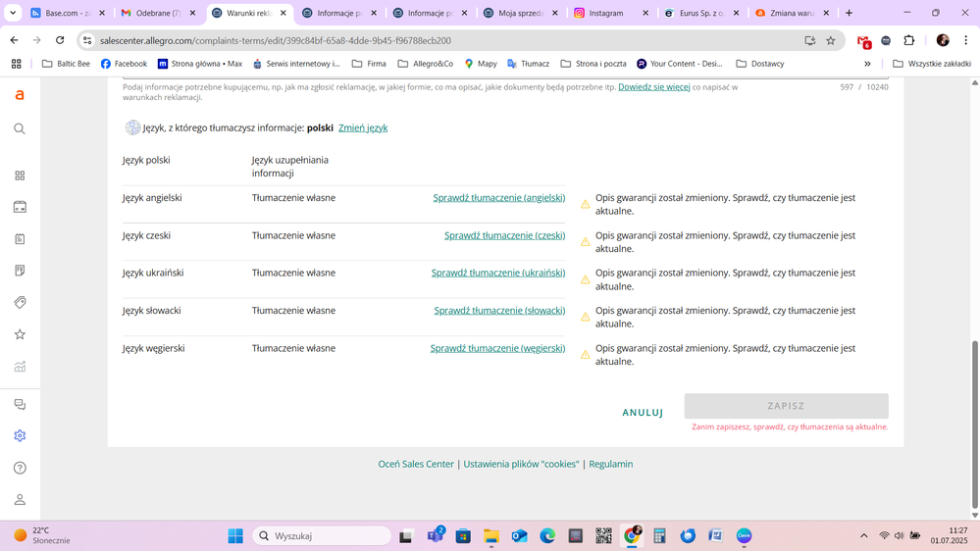Image resolution: width=980 pixels, height=551 pixels.
Task: Open the chat messages icon in sidebar
Action: (x=20, y=404)
